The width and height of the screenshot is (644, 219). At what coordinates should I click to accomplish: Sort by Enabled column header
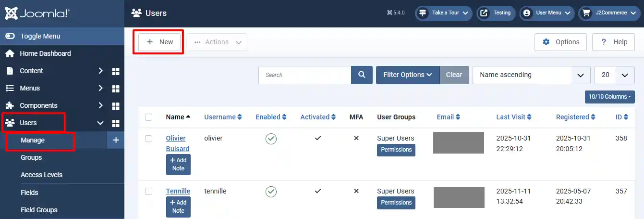271,117
